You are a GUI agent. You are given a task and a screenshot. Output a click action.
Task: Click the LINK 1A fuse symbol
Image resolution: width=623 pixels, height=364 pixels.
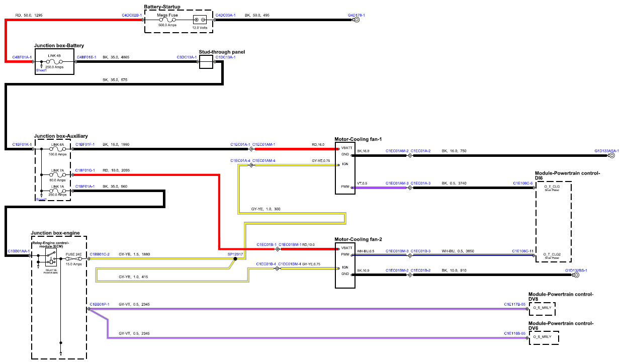pyautogui.click(x=58, y=191)
